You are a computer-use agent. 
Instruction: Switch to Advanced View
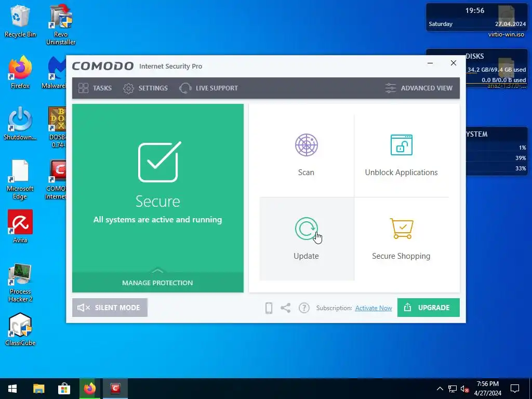(419, 88)
